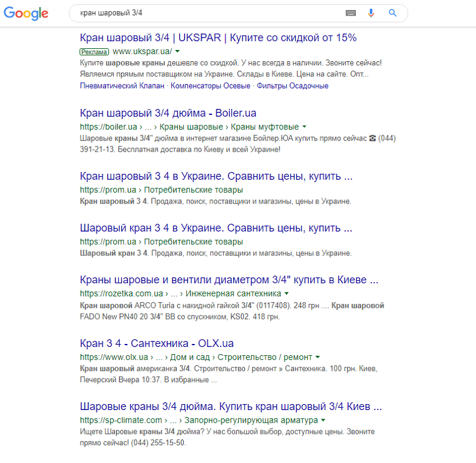Open Кран шаровый 3 4 в Украине result
Viewport: 476px width, 463px height.
[x=216, y=176]
